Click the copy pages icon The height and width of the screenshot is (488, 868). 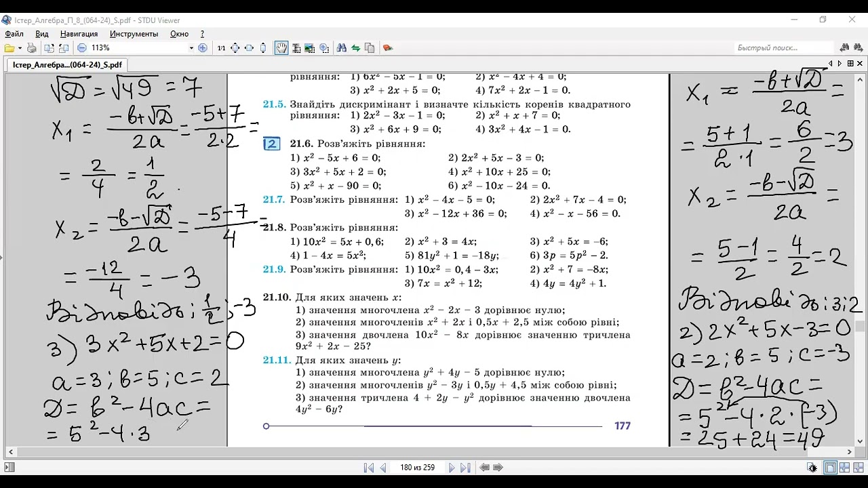point(370,48)
